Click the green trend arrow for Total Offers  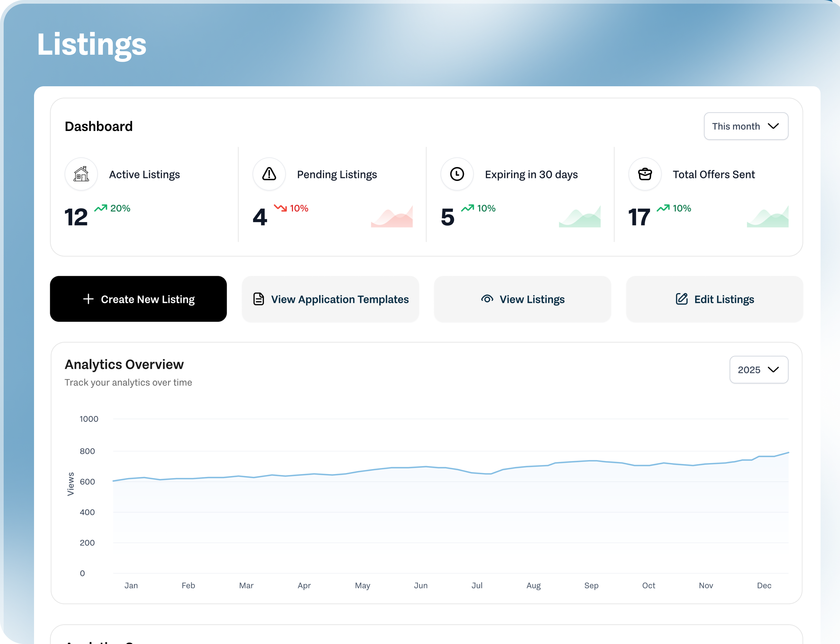(663, 208)
